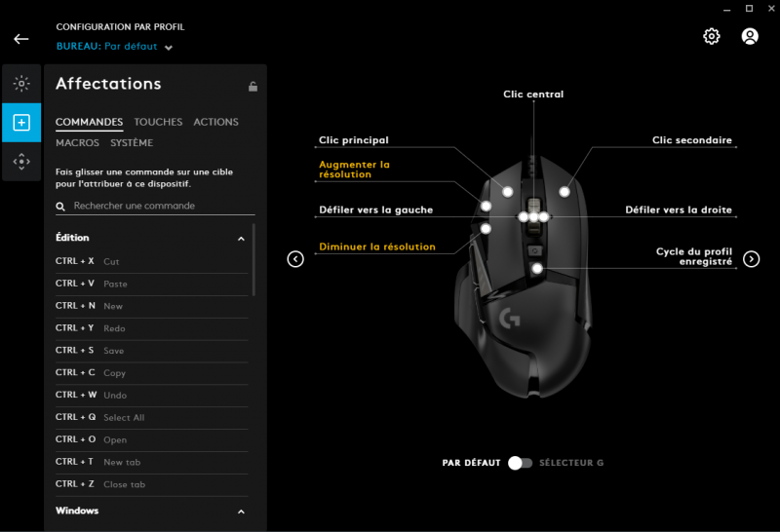Click the Diminuer la résolution label

coord(377,247)
